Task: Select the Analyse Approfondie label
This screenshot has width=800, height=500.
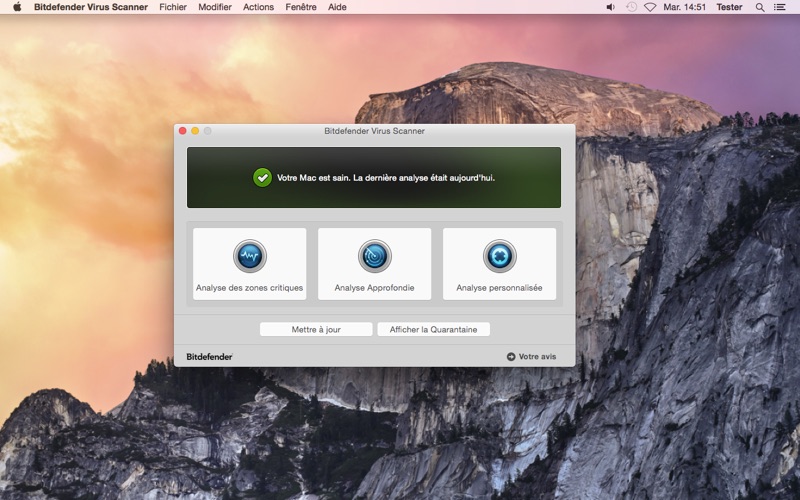Action: [x=374, y=288]
